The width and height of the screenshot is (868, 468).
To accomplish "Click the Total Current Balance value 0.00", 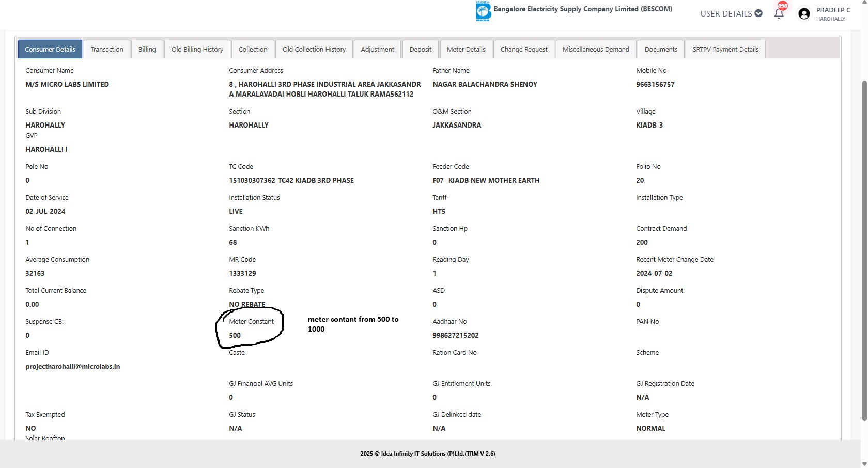I will pos(32,304).
